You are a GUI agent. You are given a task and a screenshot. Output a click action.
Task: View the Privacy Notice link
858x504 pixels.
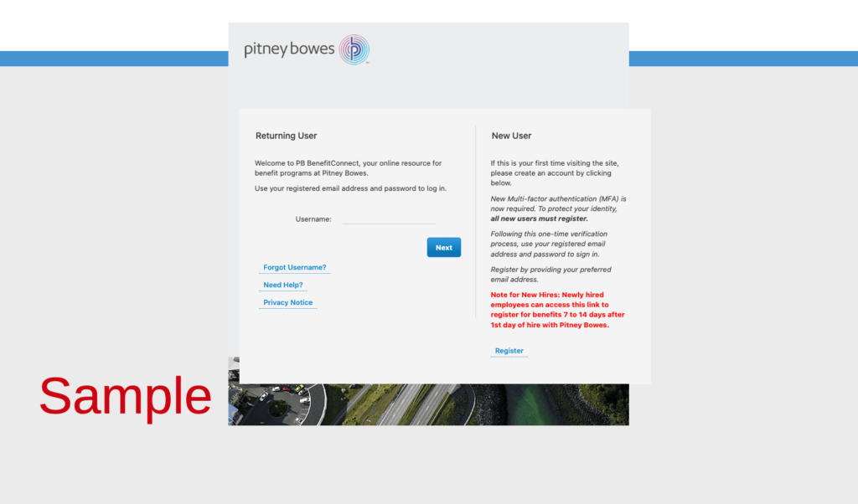click(x=288, y=302)
